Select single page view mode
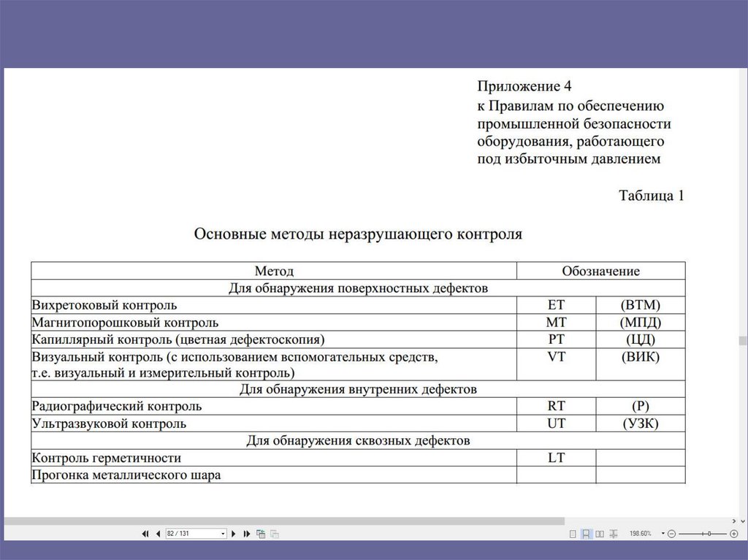Screen dimensions: 748x560 pos(573,534)
